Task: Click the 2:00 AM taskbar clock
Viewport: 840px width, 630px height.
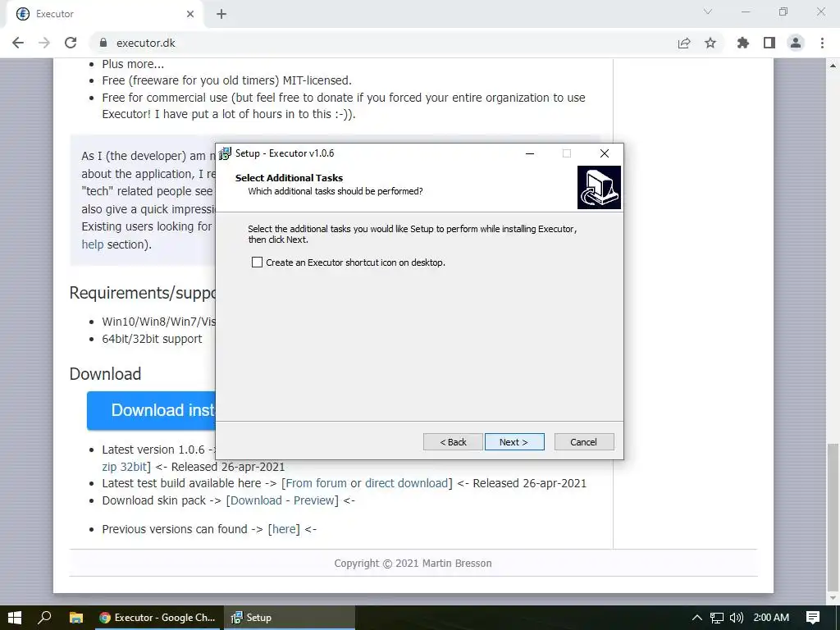Action: pyautogui.click(x=771, y=618)
